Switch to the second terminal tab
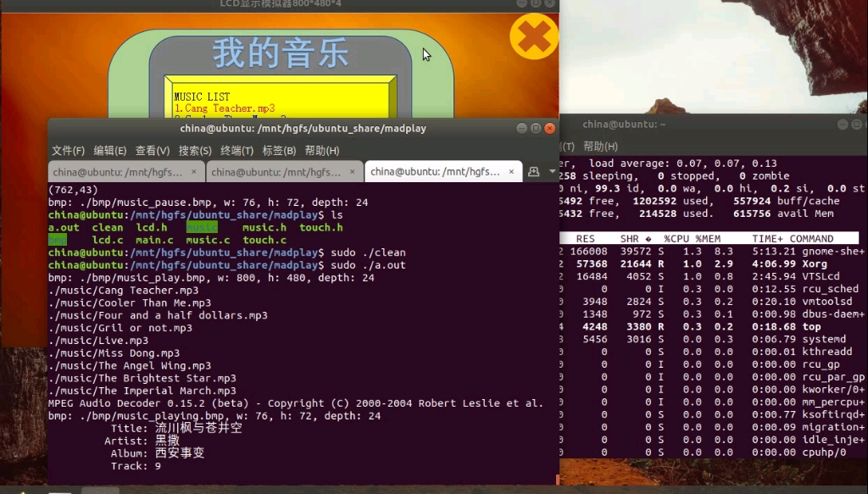This screenshot has width=868, height=494. pos(285,172)
